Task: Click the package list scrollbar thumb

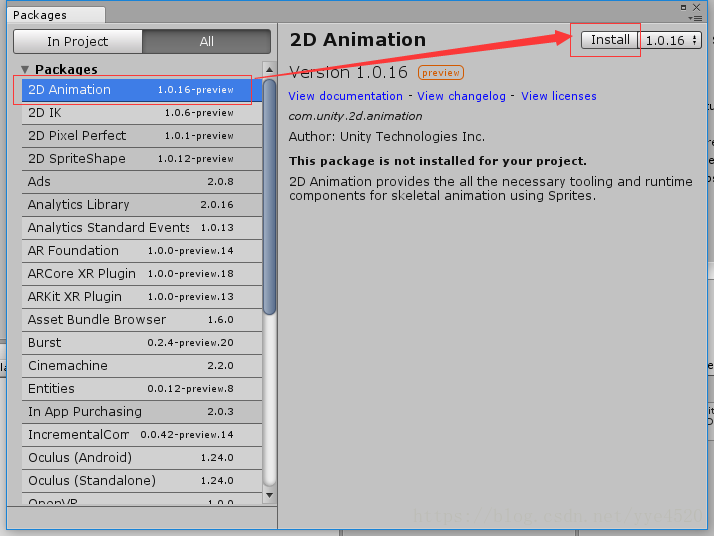Action: pos(270,197)
